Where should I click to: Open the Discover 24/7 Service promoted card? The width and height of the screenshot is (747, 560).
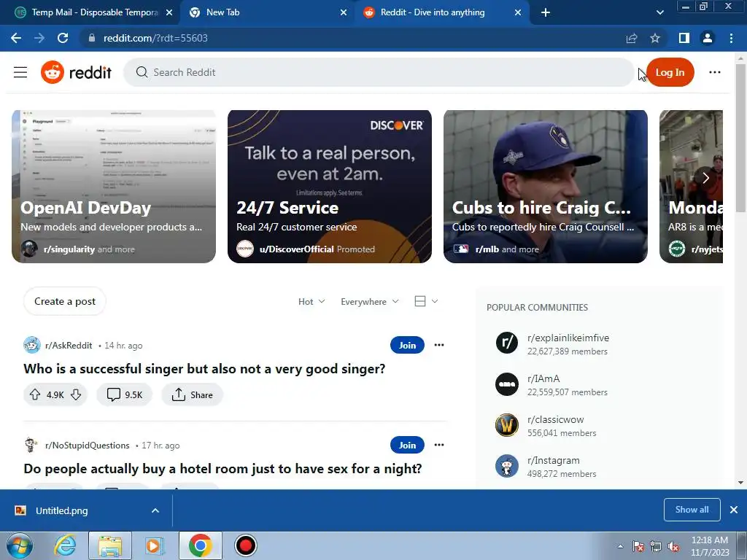330,187
